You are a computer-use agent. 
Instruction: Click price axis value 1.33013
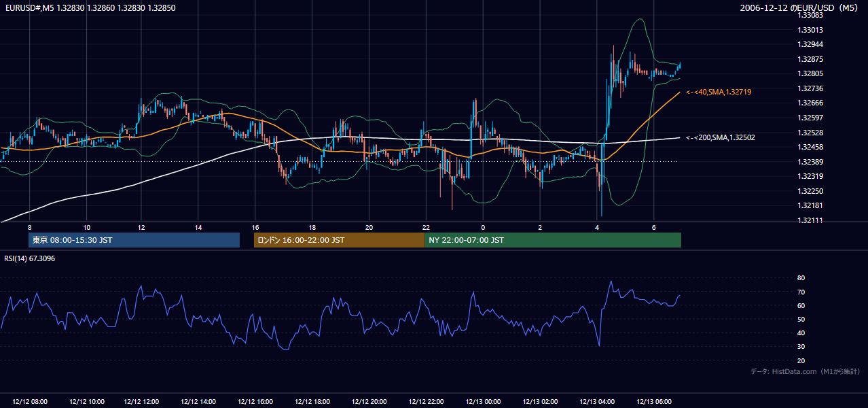[x=810, y=29]
